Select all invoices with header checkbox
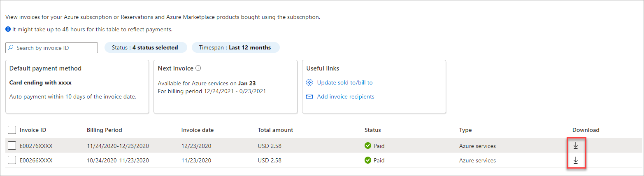The height and width of the screenshot is (176, 644). point(12,130)
